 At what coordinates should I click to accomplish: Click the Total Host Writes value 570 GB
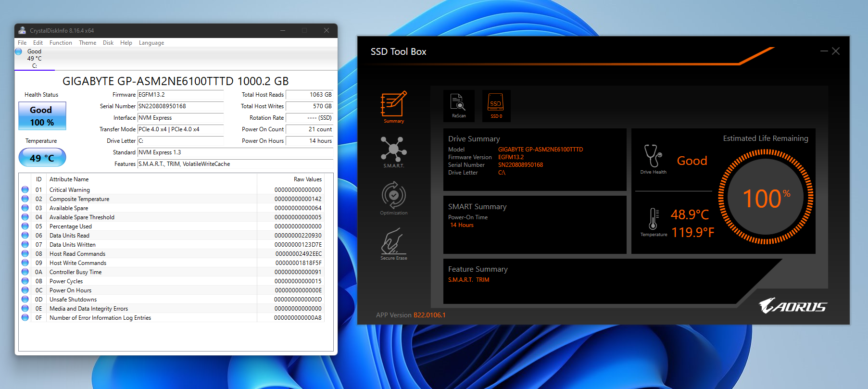click(310, 106)
